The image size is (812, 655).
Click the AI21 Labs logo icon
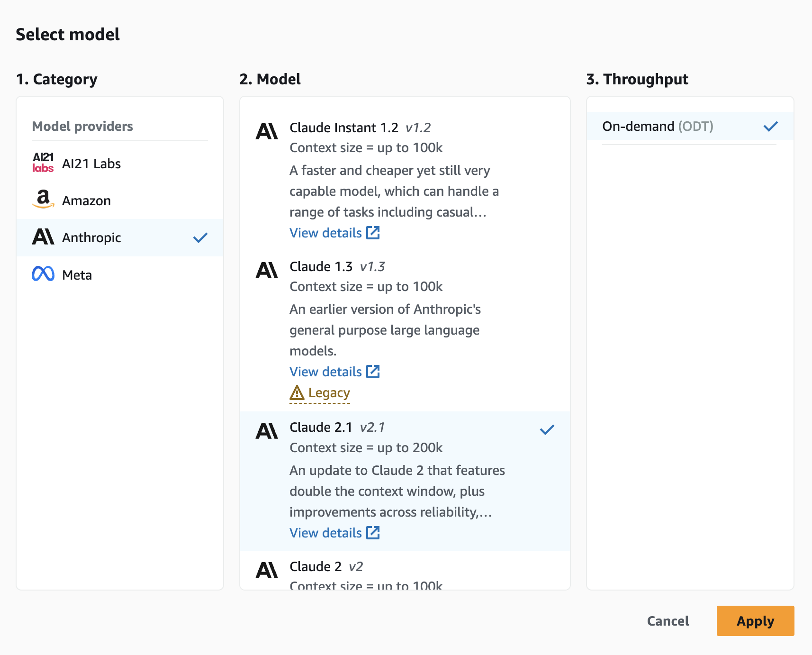pos(43,163)
